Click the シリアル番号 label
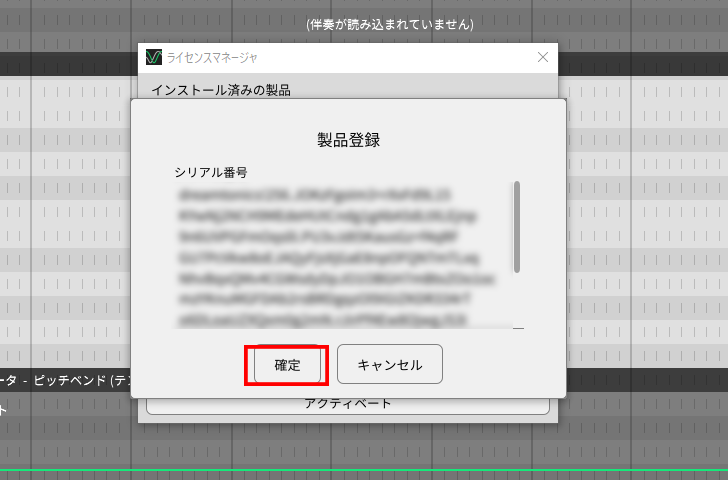728x480 pixels. (211, 172)
